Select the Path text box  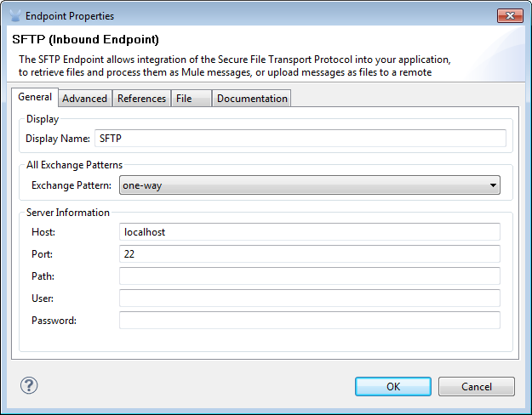(309, 276)
